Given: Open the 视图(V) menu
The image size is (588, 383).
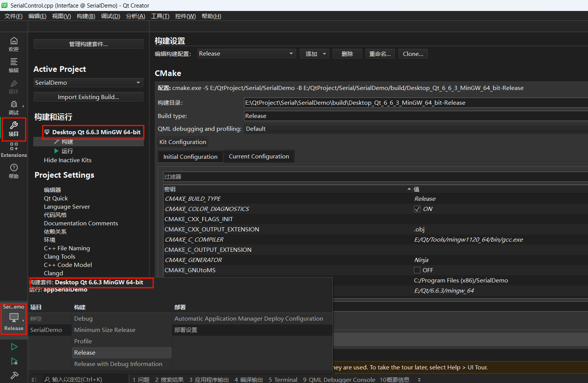Looking at the screenshot, I should (62, 16).
